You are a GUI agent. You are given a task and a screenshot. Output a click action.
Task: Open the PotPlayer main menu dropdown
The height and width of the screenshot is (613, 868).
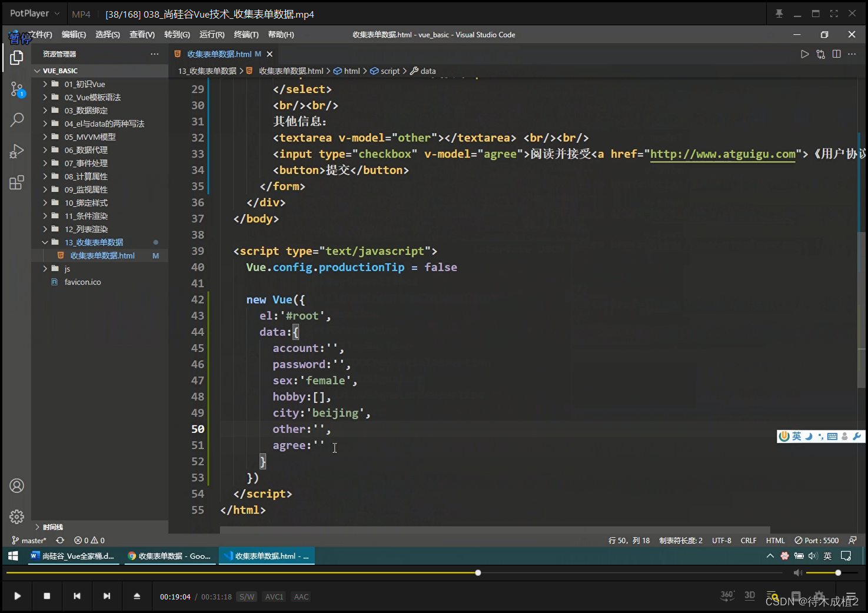[35, 14]
